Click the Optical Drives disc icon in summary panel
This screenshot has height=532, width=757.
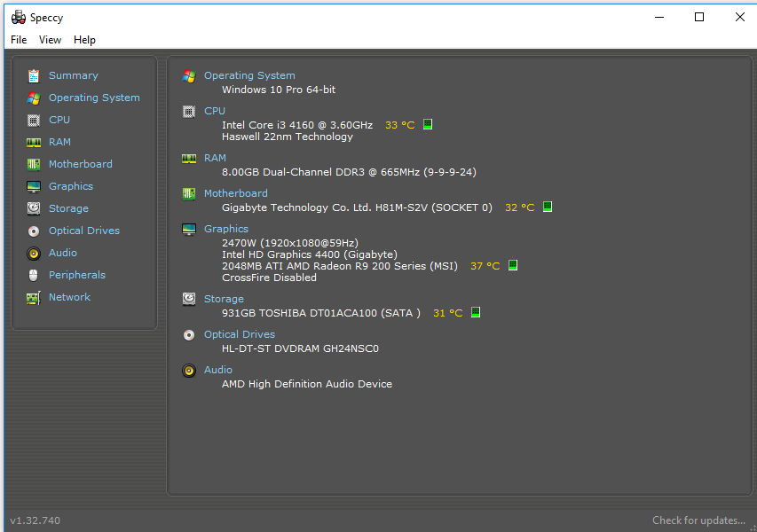point(189,335)
